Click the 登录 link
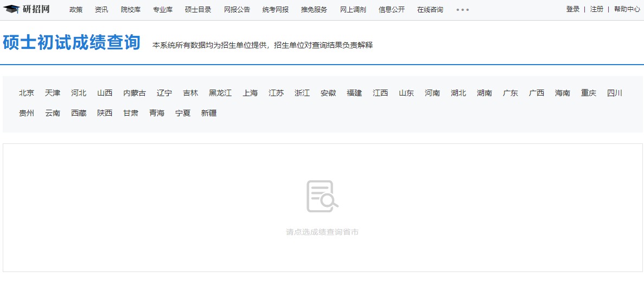The height and width of the screenshot is (284, 644). (x=573, y=9)
